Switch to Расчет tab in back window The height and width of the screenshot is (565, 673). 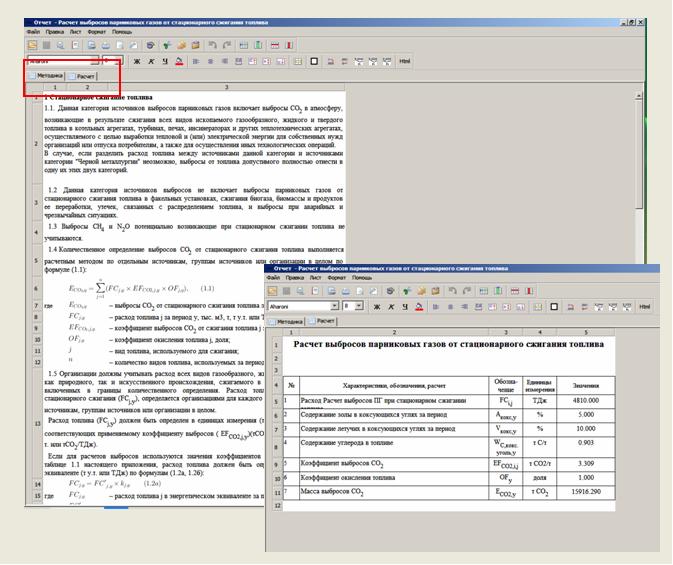tap(85, 76)
